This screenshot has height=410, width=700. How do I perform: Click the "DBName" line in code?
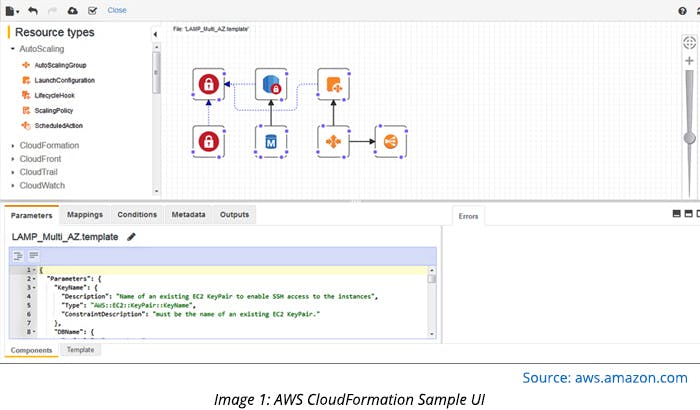pyautogui.click(x=74, y=332)
